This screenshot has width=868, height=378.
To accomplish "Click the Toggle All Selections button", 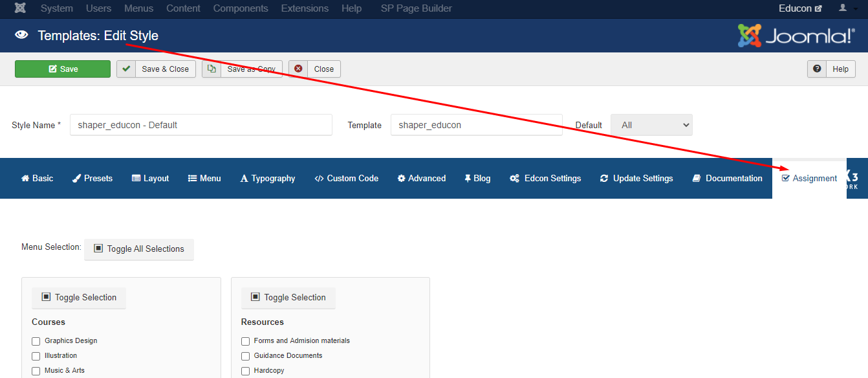I will (x=139, y=249).
